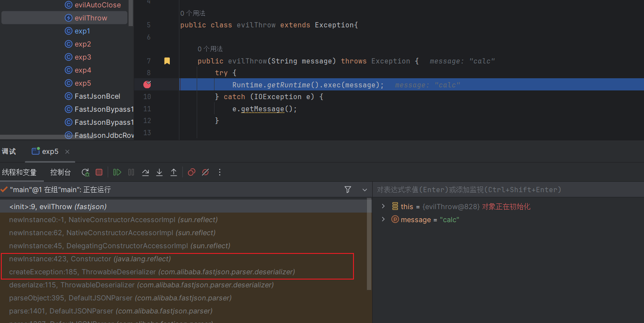Open the FastJsonBcel class

point(97,96)
